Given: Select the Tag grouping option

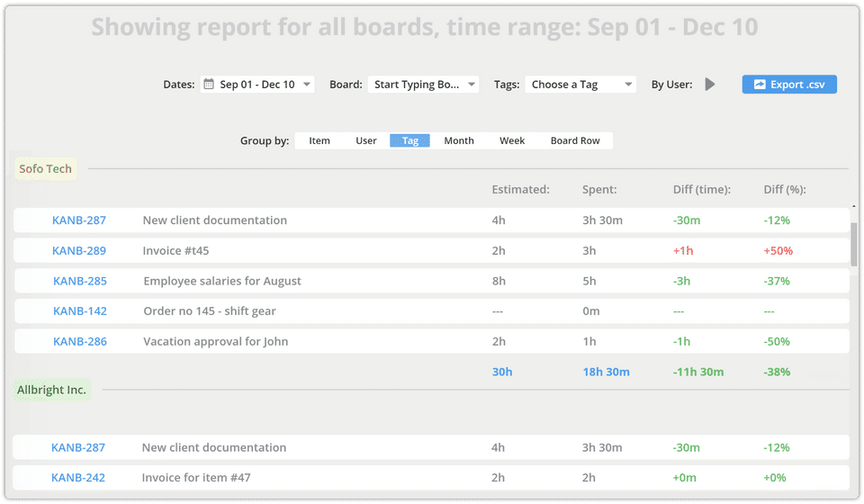Looking at the screenshot, I should click(409, 140).
